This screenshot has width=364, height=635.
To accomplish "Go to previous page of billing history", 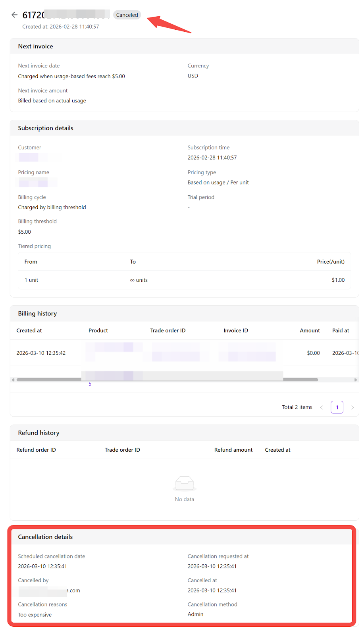I will click(x=322, y=408).
